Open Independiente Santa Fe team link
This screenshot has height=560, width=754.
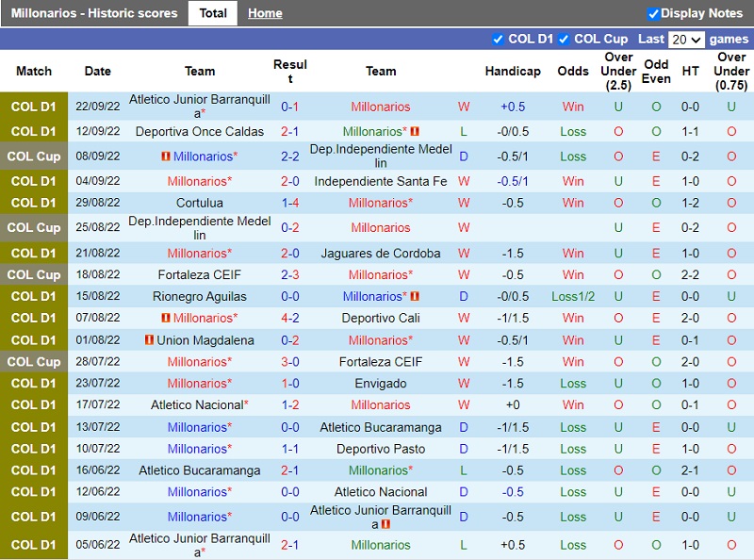[381, 181]
